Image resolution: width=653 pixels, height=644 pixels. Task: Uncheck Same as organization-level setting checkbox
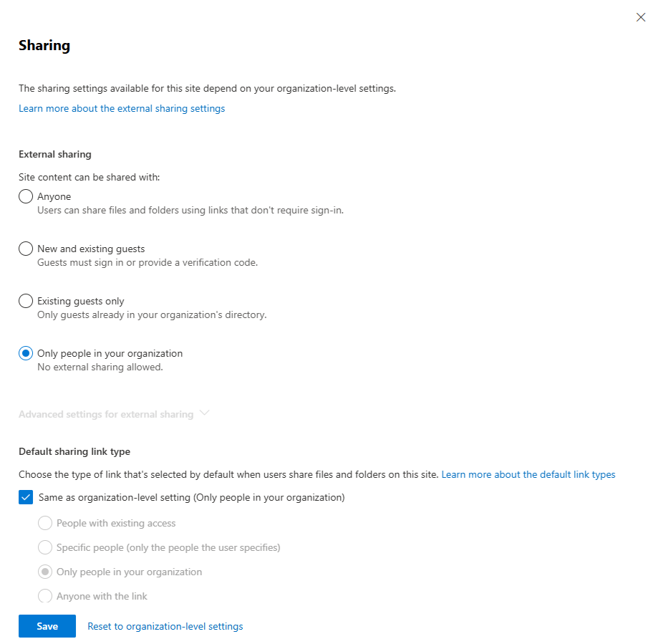point(26,497)
